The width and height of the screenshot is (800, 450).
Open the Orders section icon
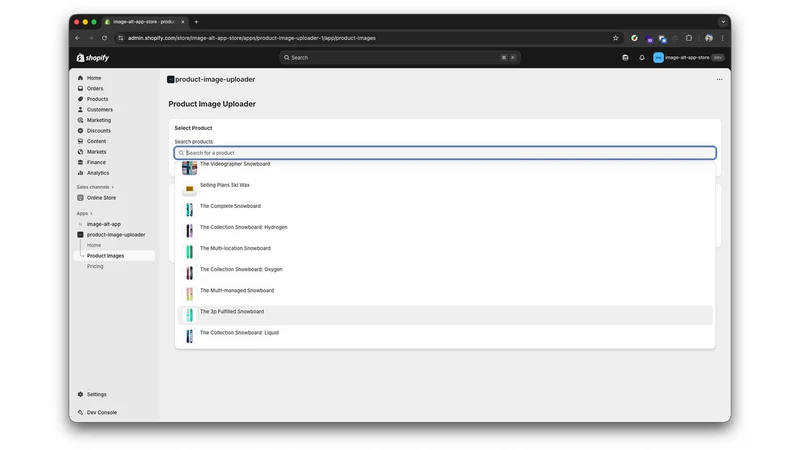pyautogui.click(x=80, y=88)
